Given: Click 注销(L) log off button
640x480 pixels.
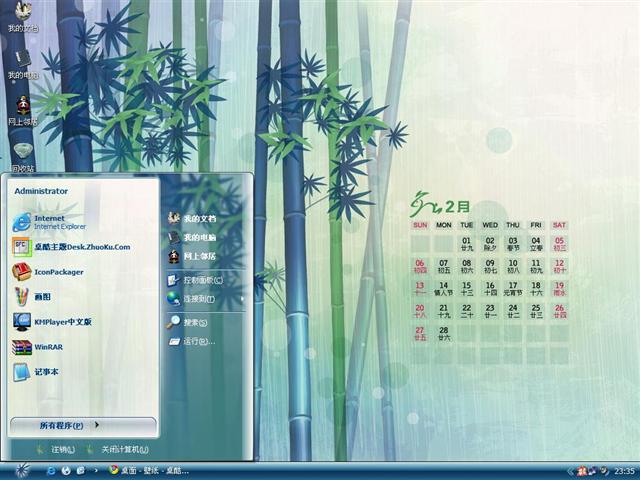Looking at the screenshot, I should coord(56,450).
